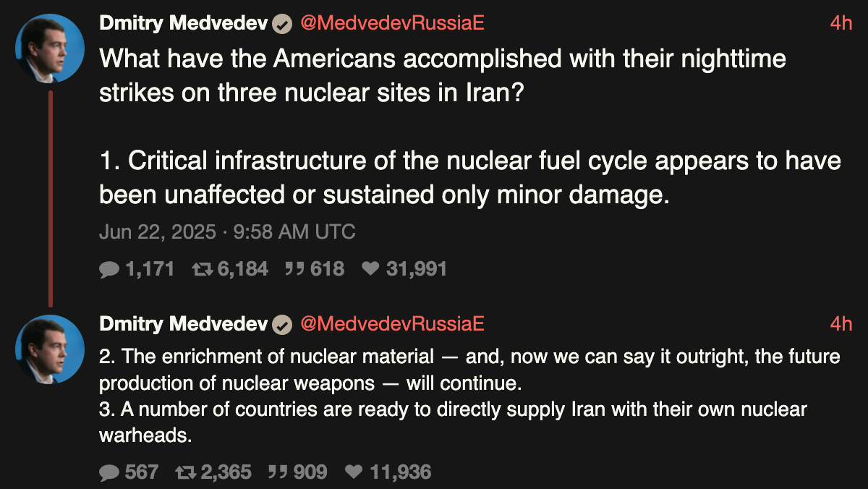The width and height of the screenshot is (868, 489).
Task: Open @MedvedevRussiaE handle in first tweet
Action: (x=391, y=23)
